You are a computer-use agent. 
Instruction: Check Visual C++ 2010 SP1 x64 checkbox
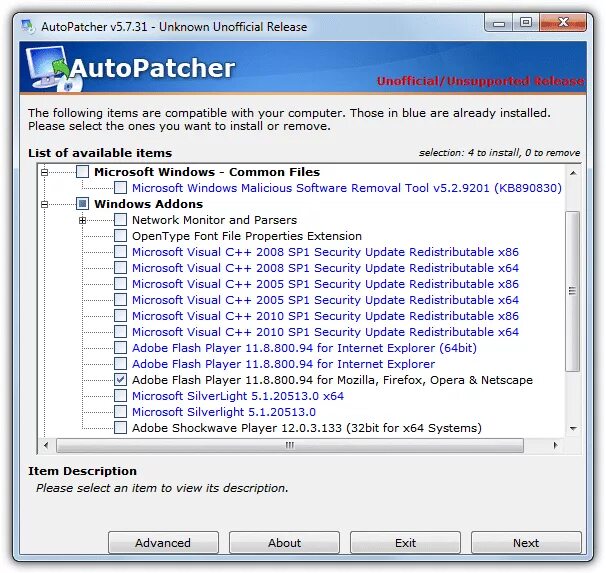121,332
